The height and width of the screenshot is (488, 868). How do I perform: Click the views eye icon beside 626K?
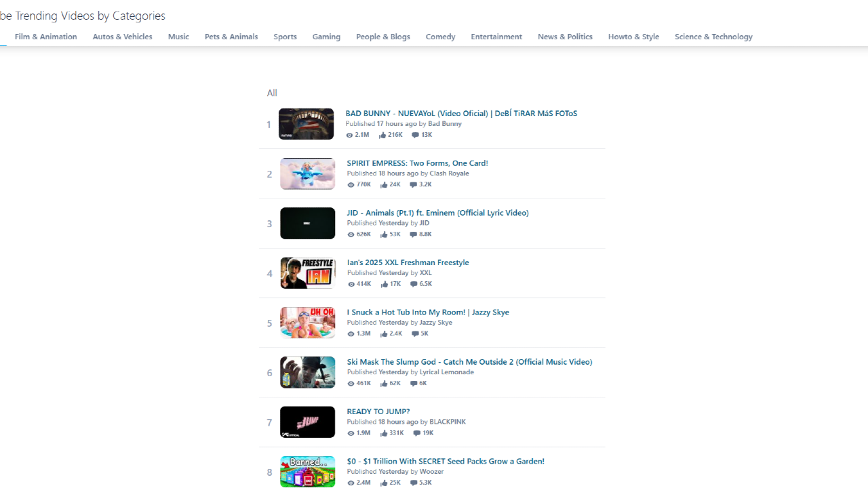pyautogui.click(x=351, y=235)
